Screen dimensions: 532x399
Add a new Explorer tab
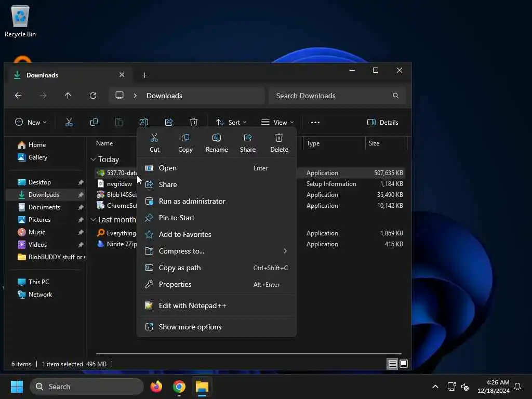click(x=144, y=75)
